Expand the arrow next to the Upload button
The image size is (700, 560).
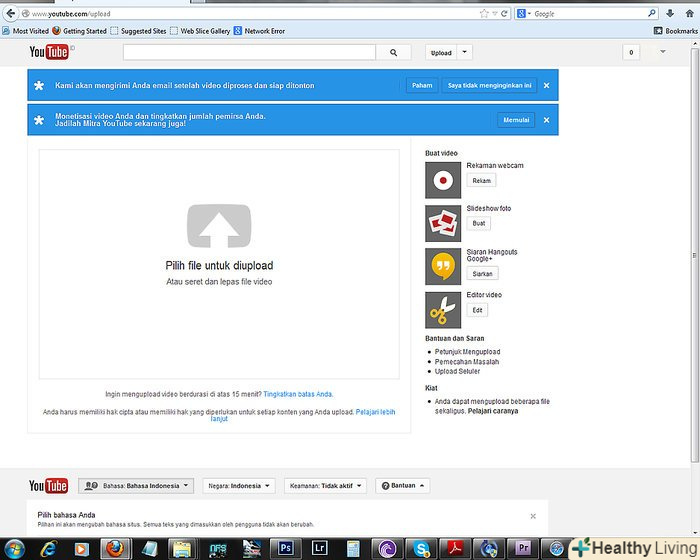tap(465, 53)
